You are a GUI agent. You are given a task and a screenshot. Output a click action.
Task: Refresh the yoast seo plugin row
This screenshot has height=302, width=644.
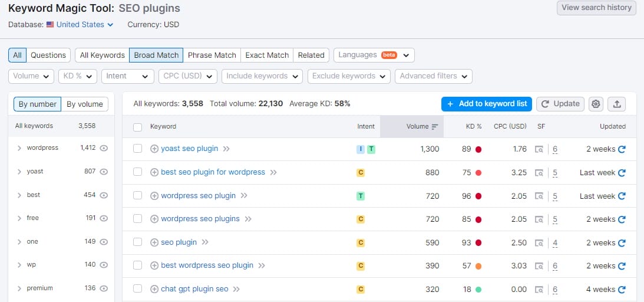(x=622, y=149)
